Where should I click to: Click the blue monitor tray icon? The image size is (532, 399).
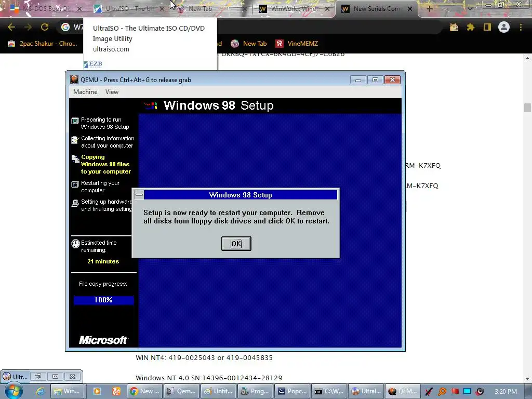click(467, 392)
